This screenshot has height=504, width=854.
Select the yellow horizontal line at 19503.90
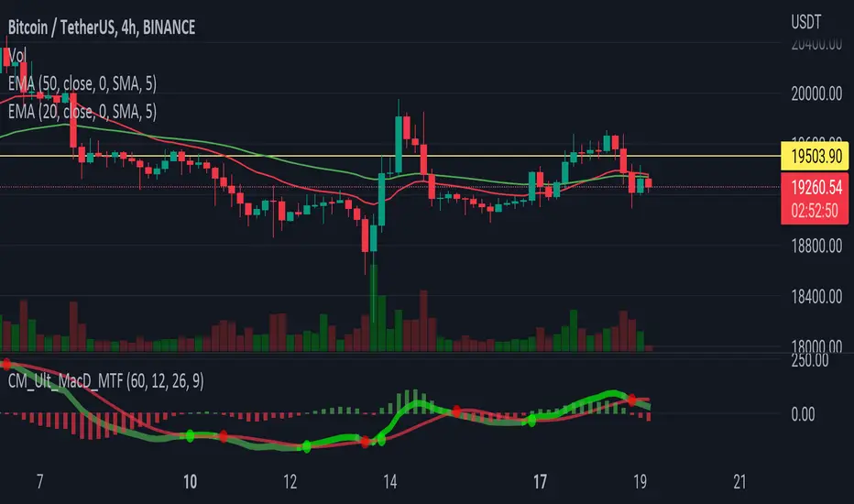(390, 157)
